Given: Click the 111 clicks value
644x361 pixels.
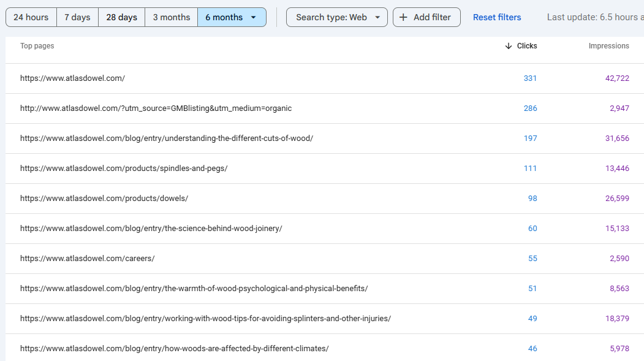Looking at the screenshot, I should tap(530, 169).
